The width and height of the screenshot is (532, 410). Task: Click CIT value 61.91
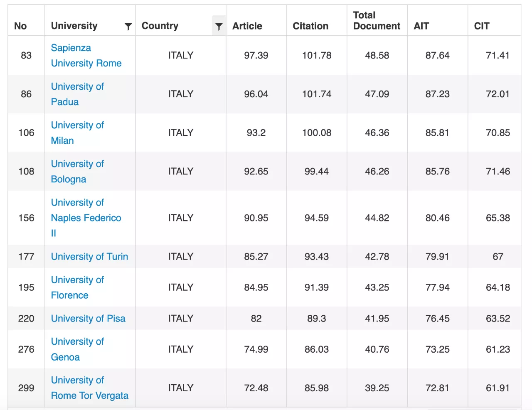coord(498,388)
